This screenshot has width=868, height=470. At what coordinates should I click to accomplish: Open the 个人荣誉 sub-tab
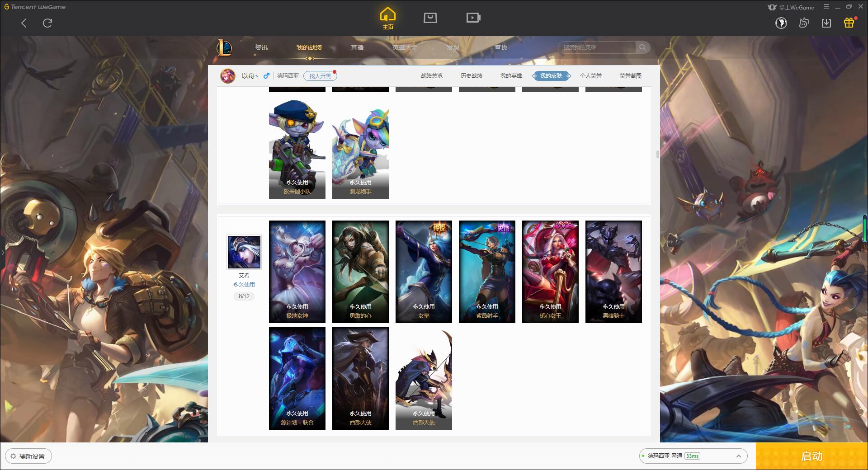click(x=591, y=76)
